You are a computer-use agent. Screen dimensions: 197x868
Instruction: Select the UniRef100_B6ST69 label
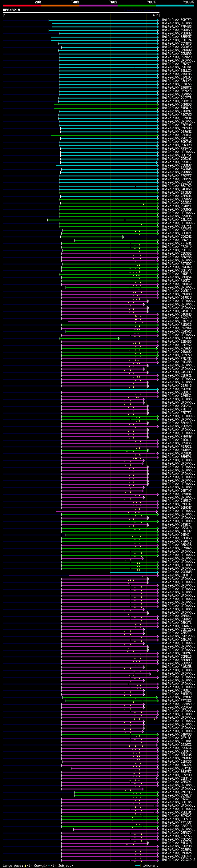[177, 186]
